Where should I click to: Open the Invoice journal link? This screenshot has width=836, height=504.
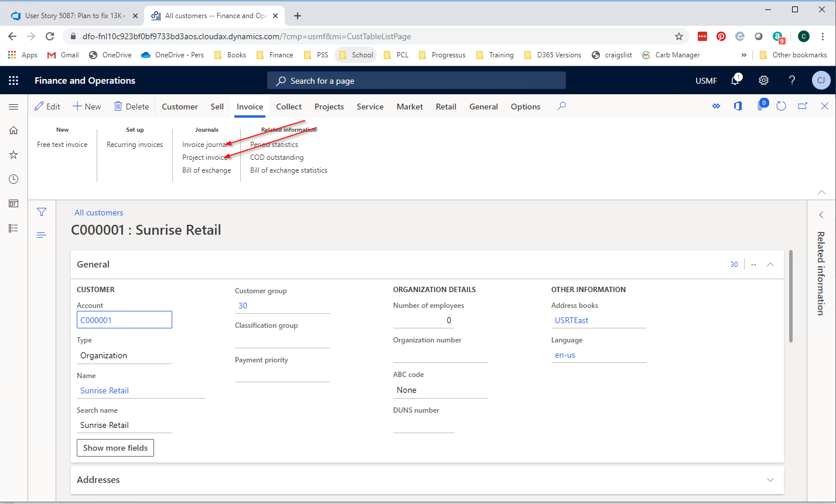pos(205,144)
